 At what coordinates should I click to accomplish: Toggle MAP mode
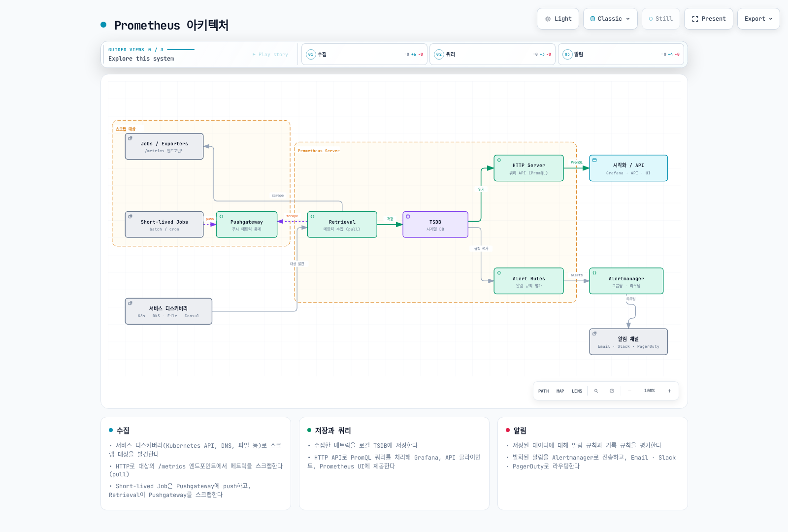point(560,391)
